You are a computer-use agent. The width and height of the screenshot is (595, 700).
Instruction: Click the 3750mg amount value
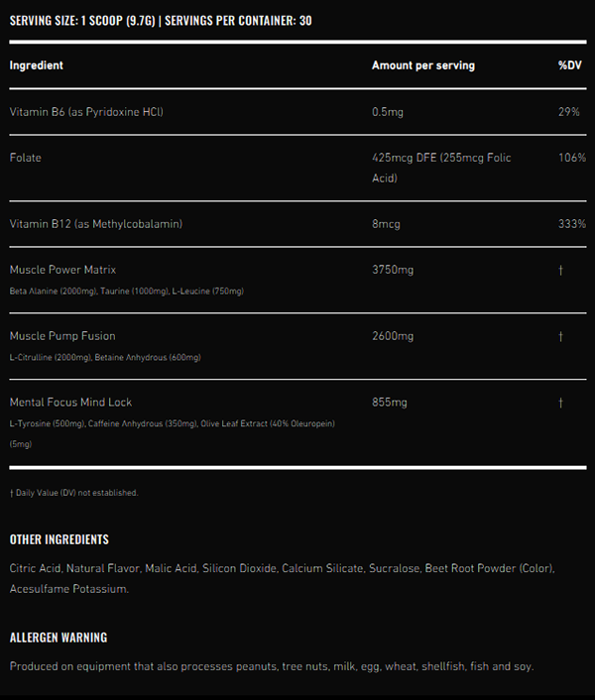coord(393,270)
